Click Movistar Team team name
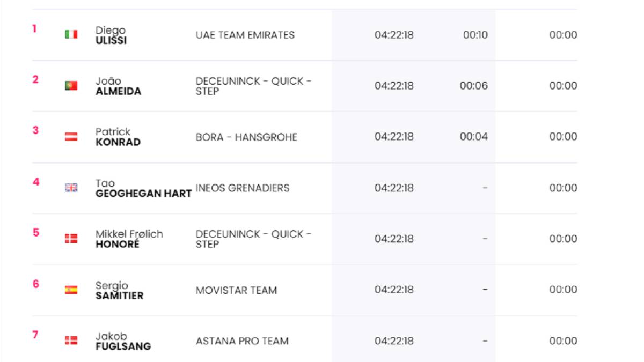This screenshot has width=644, height=362. 236,290
